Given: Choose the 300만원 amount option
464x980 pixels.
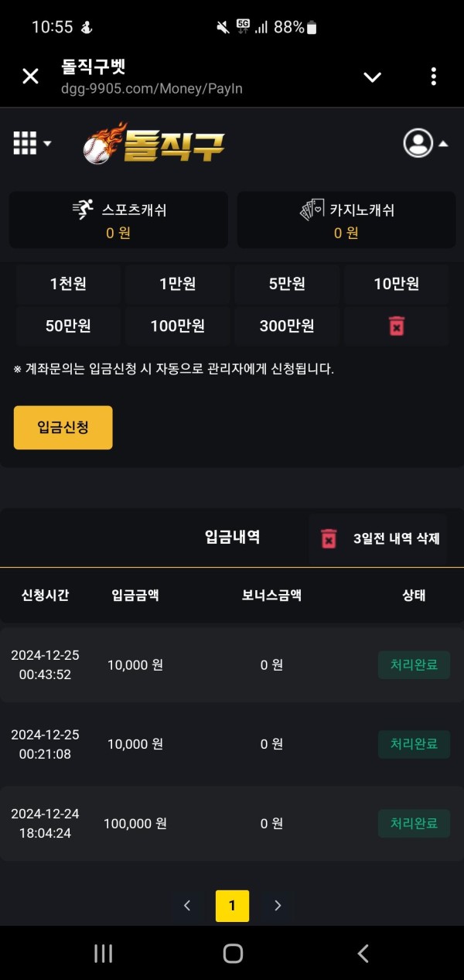Looking at the screenshot, I should click(287, 326).
